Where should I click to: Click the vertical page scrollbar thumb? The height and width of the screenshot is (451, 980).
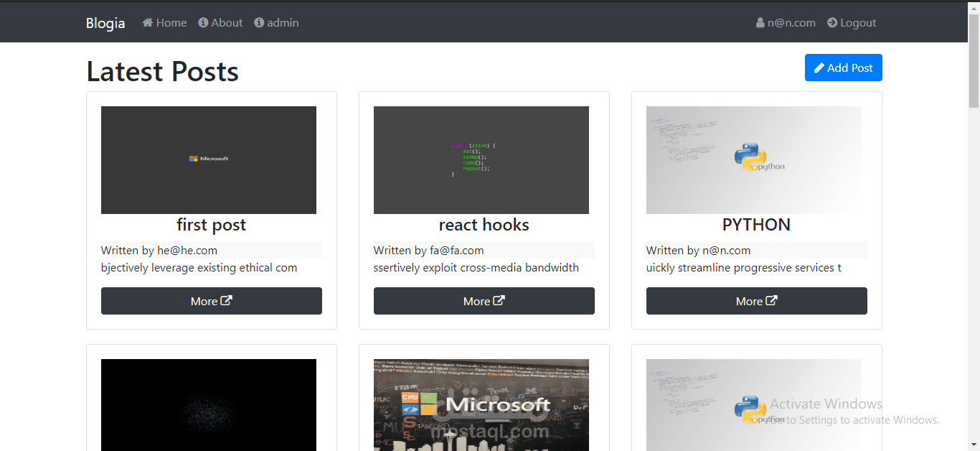(x=974, y=61)
